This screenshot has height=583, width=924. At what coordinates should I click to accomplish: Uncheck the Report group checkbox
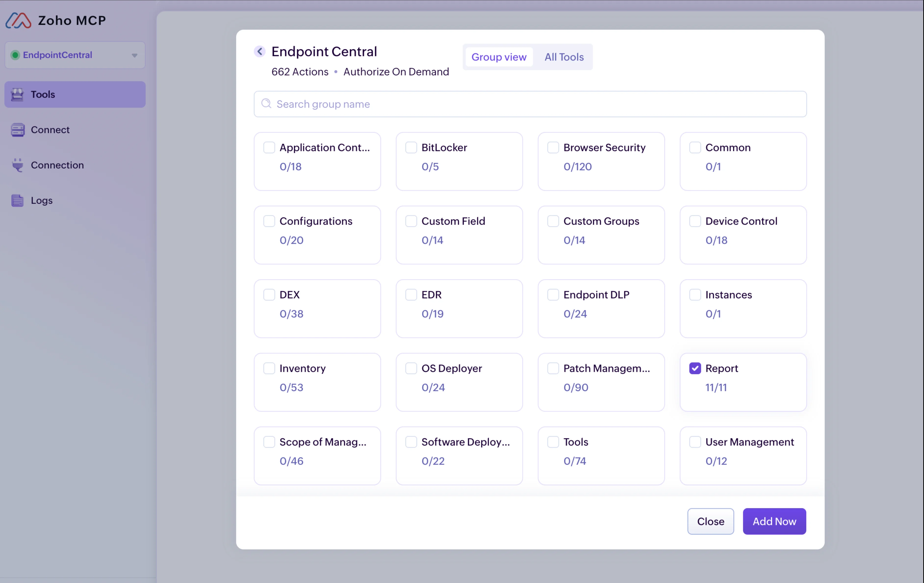[x=695, y=368]
